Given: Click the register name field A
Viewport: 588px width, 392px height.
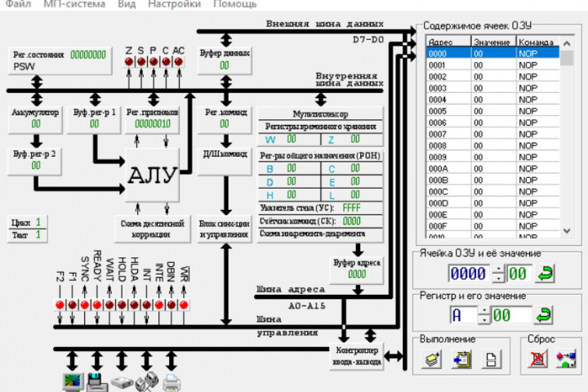Looking at the screenshot, I should [x=463, y=315].
